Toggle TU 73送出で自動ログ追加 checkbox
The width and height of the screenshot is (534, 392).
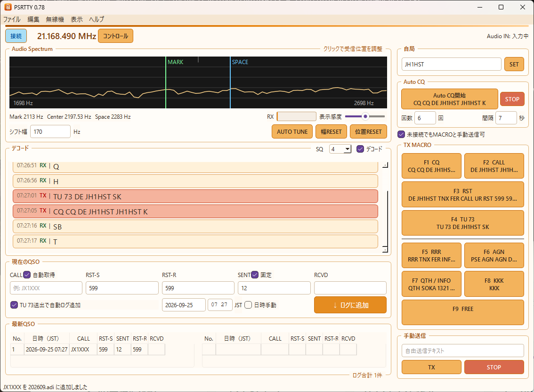[14, 305]
